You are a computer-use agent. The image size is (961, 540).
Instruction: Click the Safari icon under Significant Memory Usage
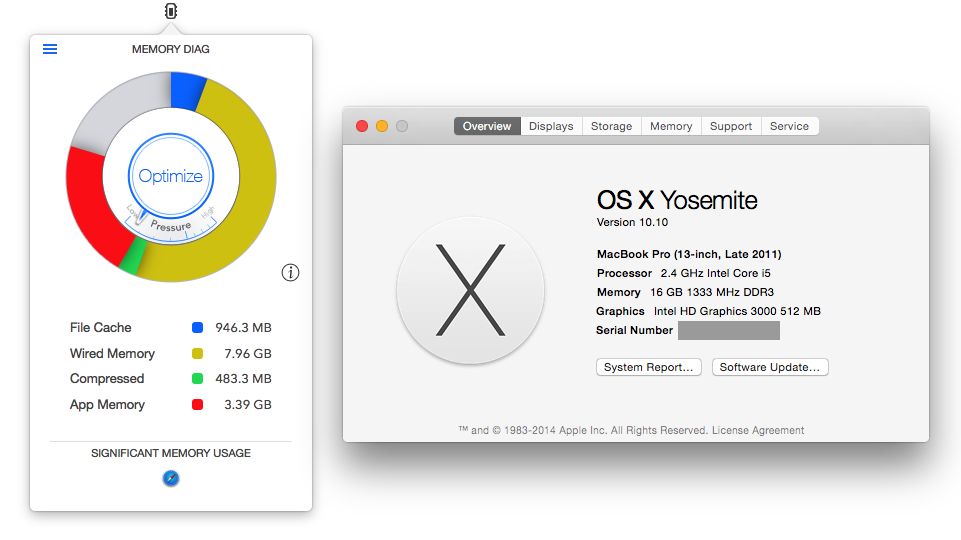[x=171, y=478]
